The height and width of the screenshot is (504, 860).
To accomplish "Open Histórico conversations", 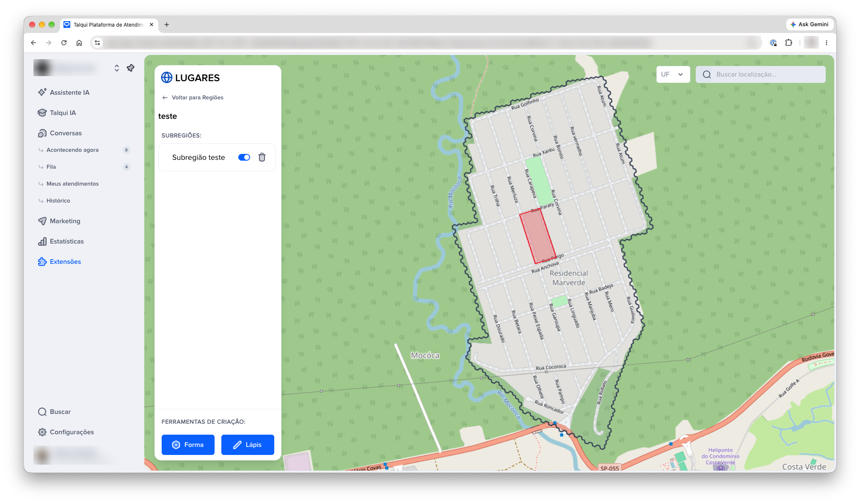I will point(58,200).
